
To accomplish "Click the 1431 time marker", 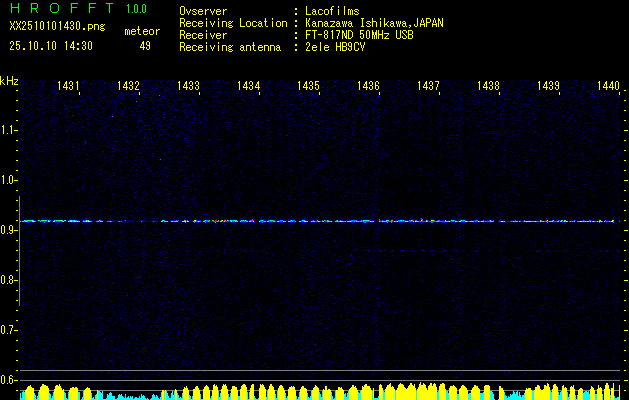I will (69, 87).
